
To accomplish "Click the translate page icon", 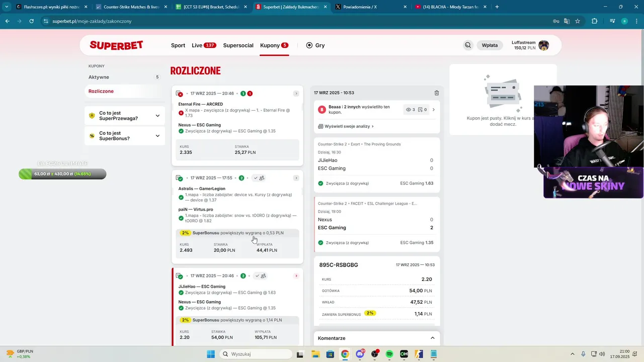I will pos(567,21).
